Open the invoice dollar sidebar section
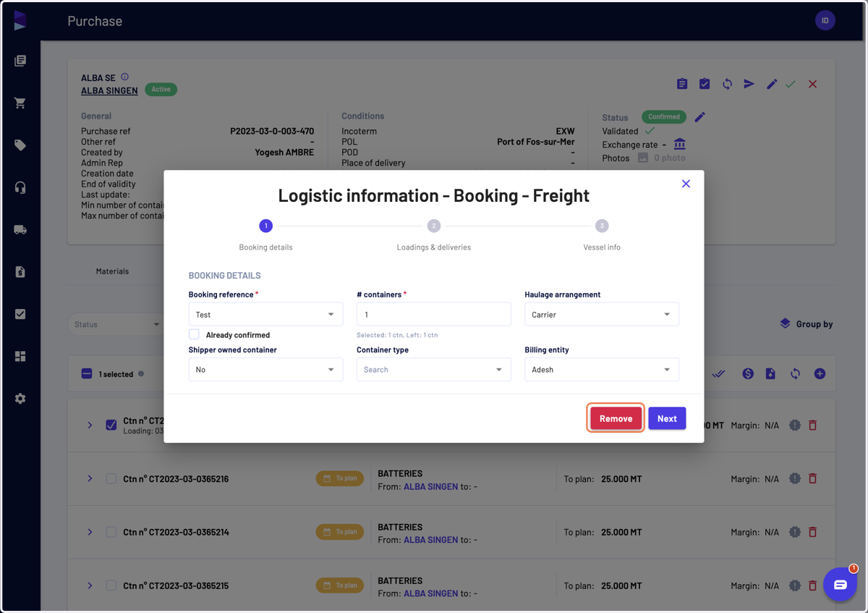 [20, 272]
